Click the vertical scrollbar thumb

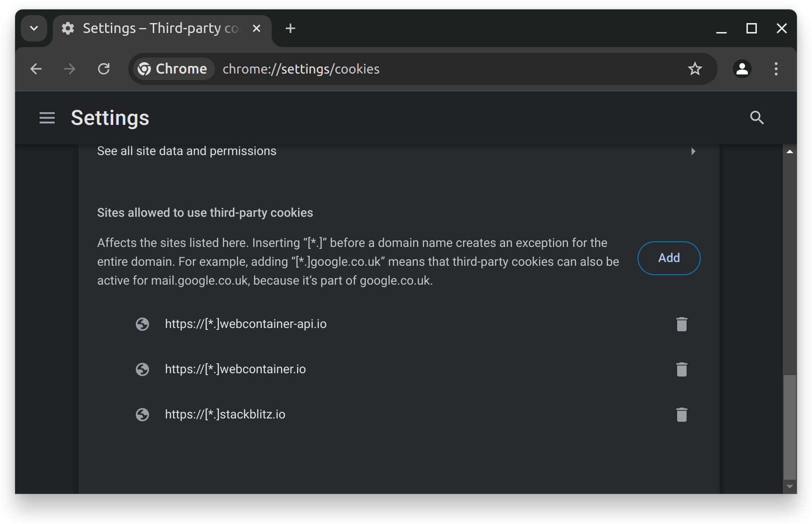(790, 427)
